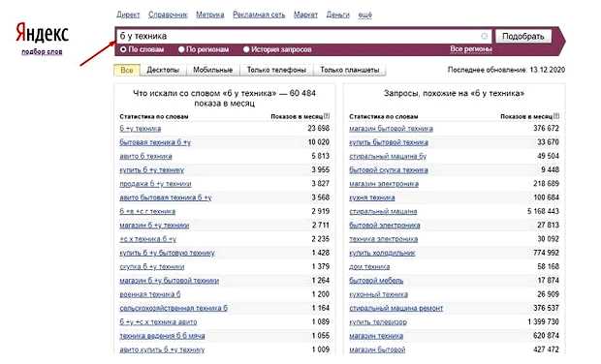Open similar query 'бытовой электроника'

coord(385,226)
